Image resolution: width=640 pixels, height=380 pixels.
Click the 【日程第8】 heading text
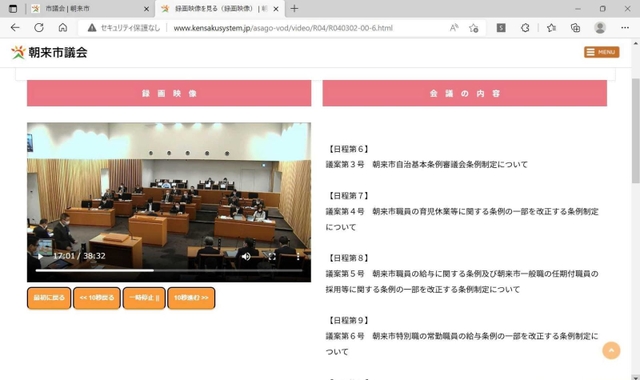coord(348,258)
